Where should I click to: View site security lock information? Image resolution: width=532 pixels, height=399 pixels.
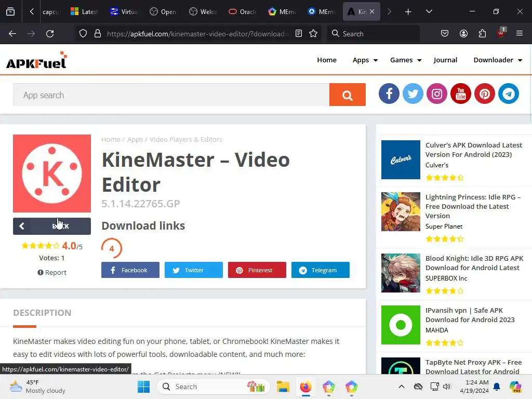point(98,34)
